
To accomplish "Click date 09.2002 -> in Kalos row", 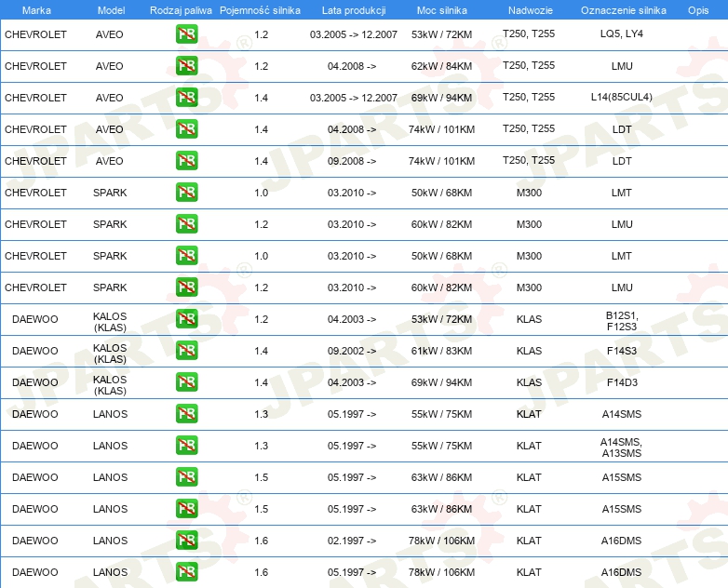I will 352,351.
